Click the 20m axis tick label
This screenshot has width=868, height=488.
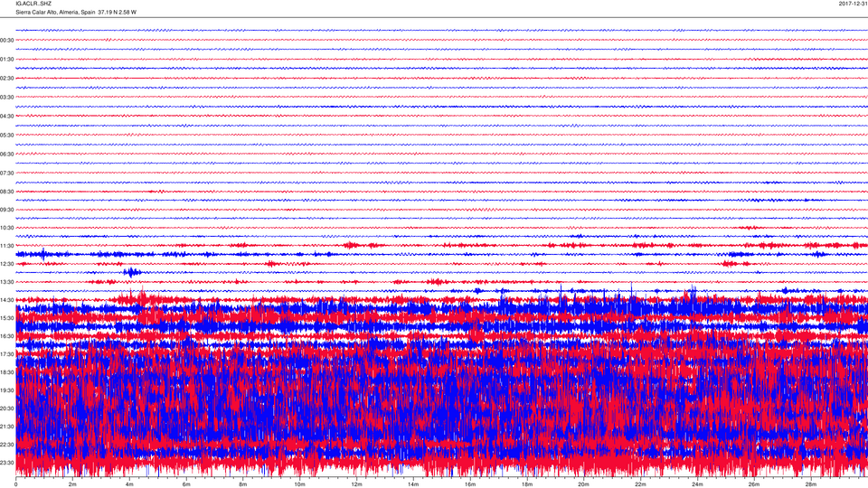583,484
